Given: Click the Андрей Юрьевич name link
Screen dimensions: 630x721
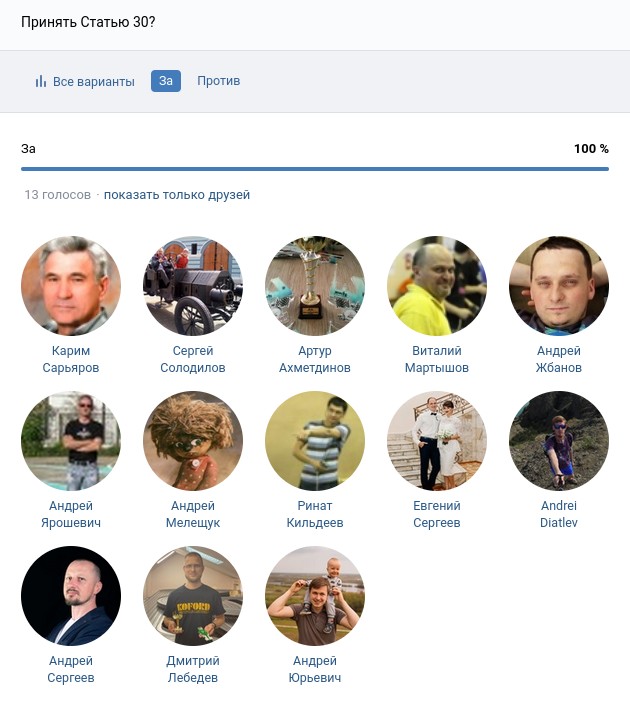Looking at the screenshot, I should [x=315, y=669].
